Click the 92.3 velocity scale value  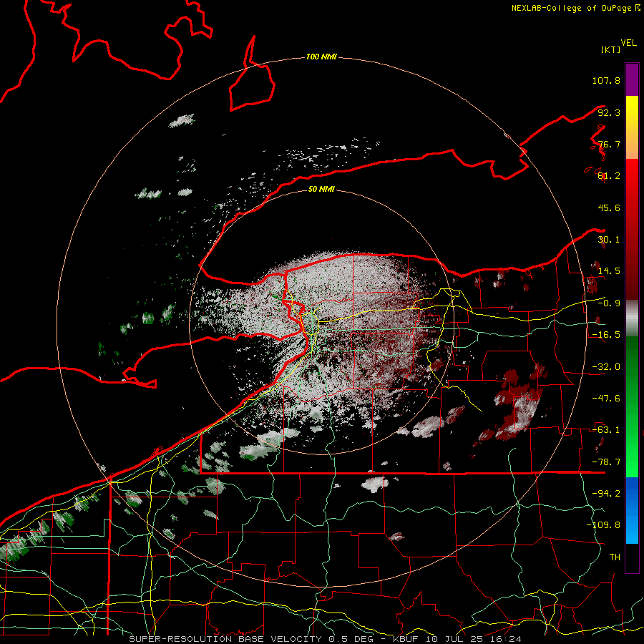point(609,112)
